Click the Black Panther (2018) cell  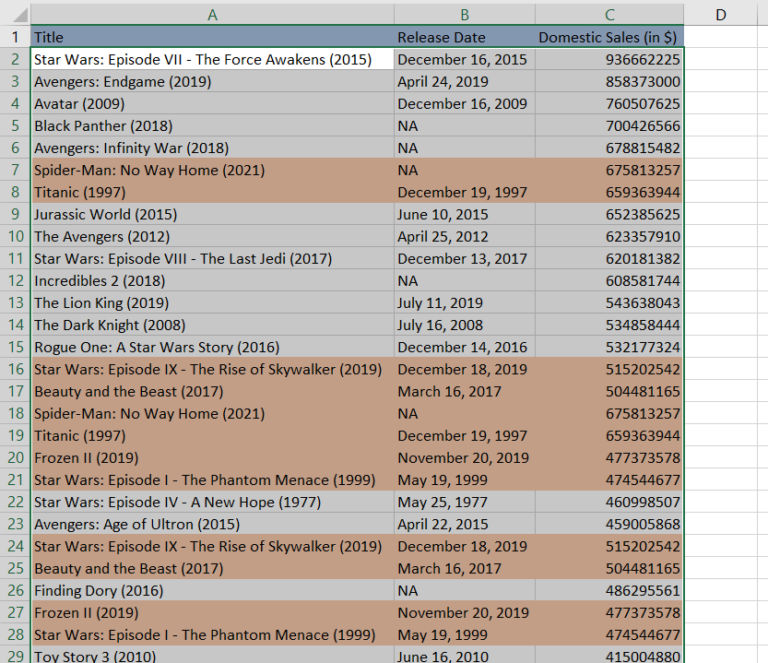pyautogui.click(x=211, y=126)
